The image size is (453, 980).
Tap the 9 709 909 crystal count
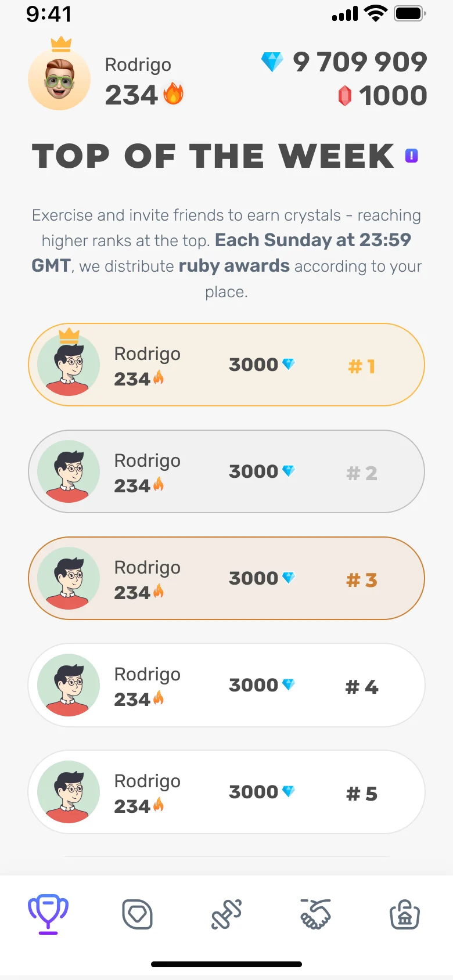pyautogui.click(x=360, y=62)
